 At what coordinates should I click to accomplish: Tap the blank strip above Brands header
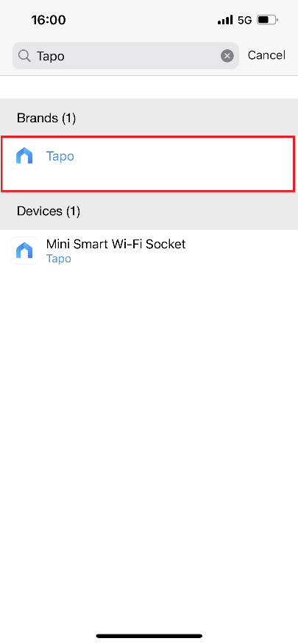pyautogui.click(x=149, y=87)
